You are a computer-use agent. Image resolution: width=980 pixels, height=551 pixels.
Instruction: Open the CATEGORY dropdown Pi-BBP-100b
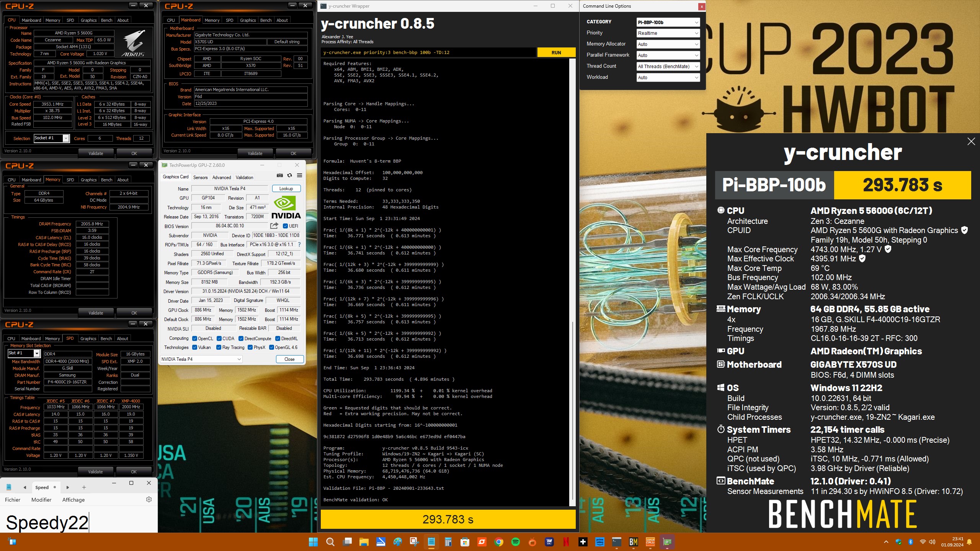click(668, 22)
